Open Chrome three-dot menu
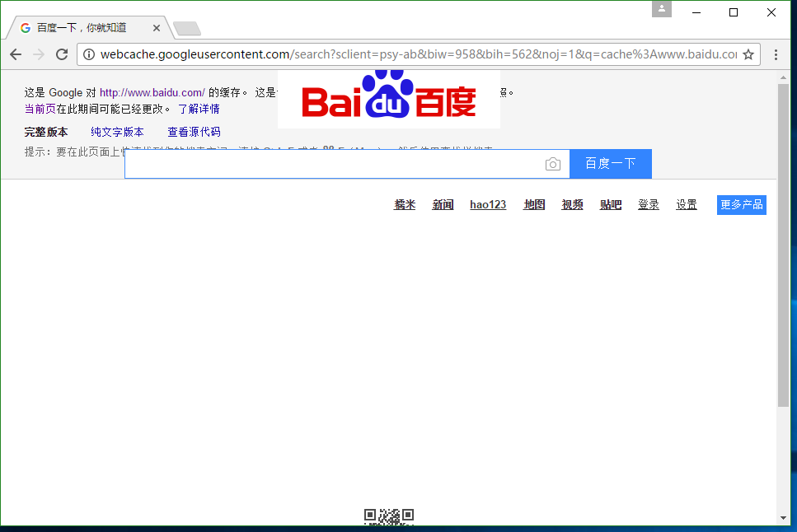 pos(776,54)
